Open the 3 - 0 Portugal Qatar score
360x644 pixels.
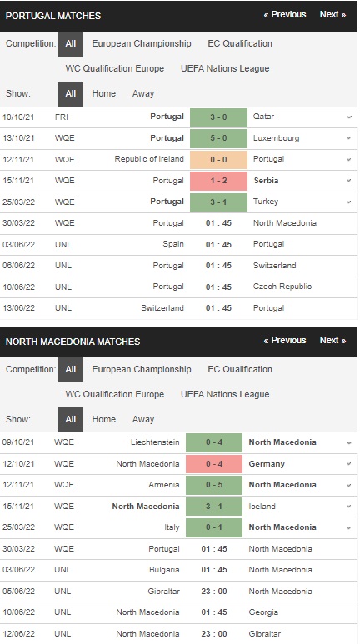pyautogui.click(x=218, y=117)
